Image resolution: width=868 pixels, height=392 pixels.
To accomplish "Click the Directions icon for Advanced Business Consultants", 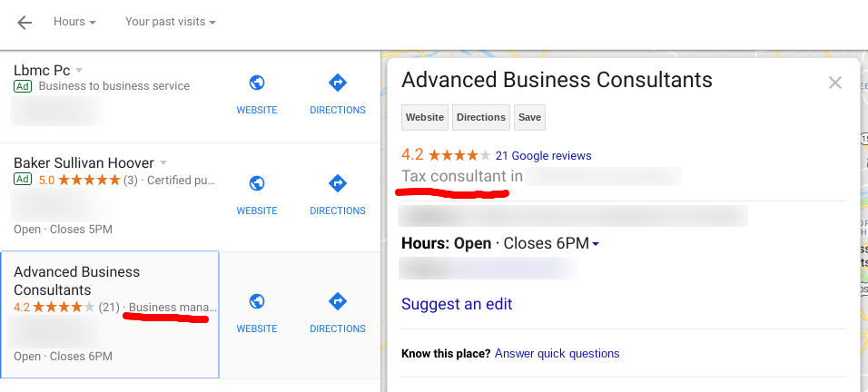I will (337, 302).
